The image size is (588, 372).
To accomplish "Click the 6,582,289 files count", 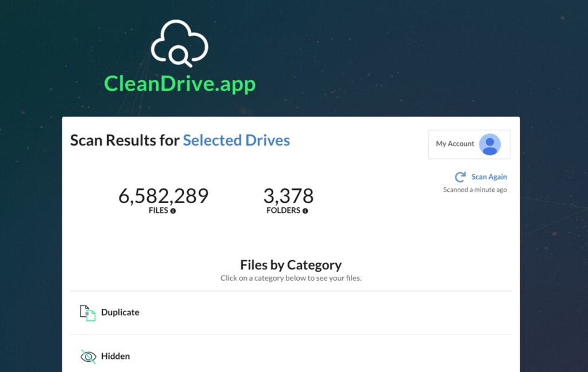I will [x=164, y=196].
